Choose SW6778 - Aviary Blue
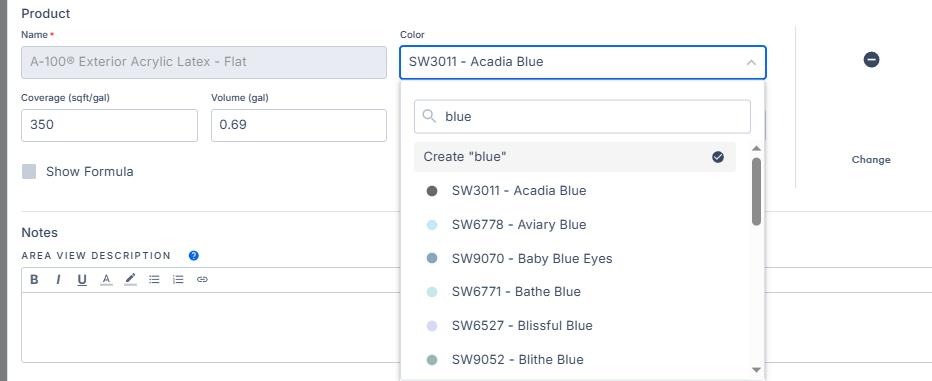The height and width of the screenshot is (381, 932). (575, 225)
